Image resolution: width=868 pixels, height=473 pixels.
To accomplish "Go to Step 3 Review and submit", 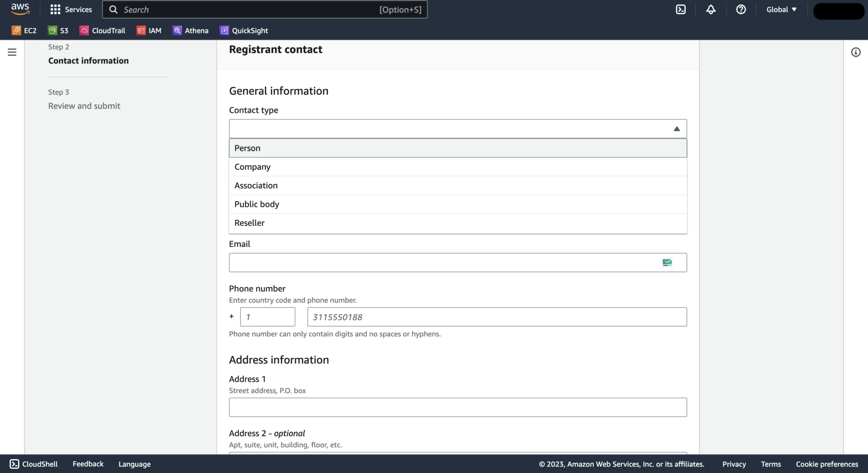I will pos(84,106).
